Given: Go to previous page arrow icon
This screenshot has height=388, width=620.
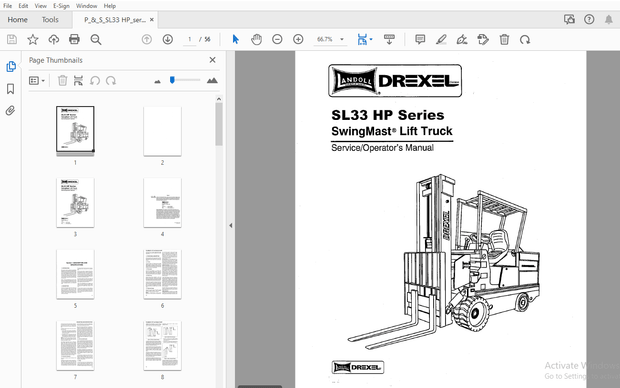Looking at the screenshot, I should click(x=147, y=39).
